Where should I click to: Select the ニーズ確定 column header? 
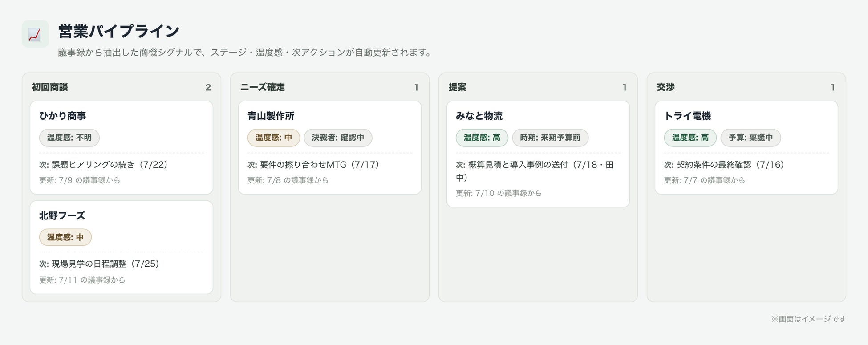click(262, 87)
